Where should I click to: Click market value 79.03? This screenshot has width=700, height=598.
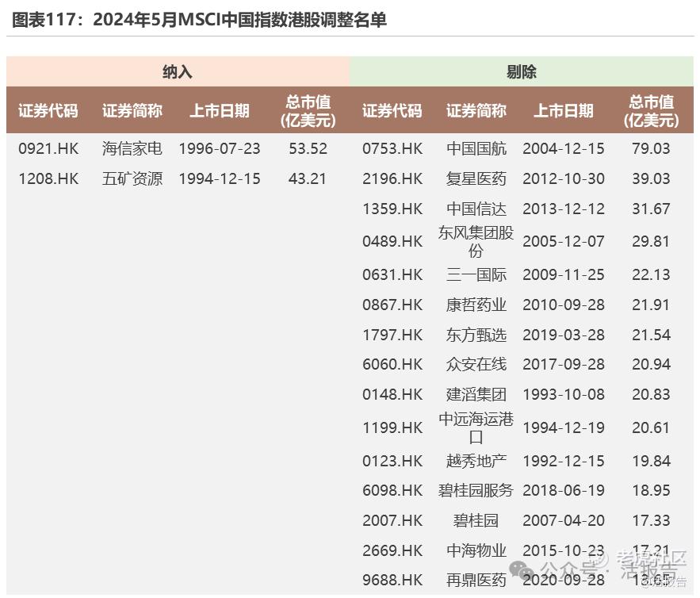(652, 148)
